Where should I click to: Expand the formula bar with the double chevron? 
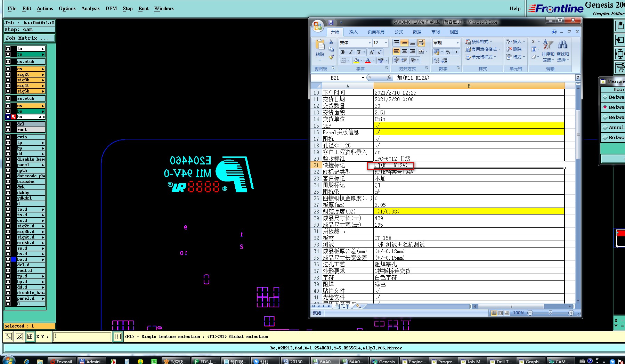click(x=578, y=78)
